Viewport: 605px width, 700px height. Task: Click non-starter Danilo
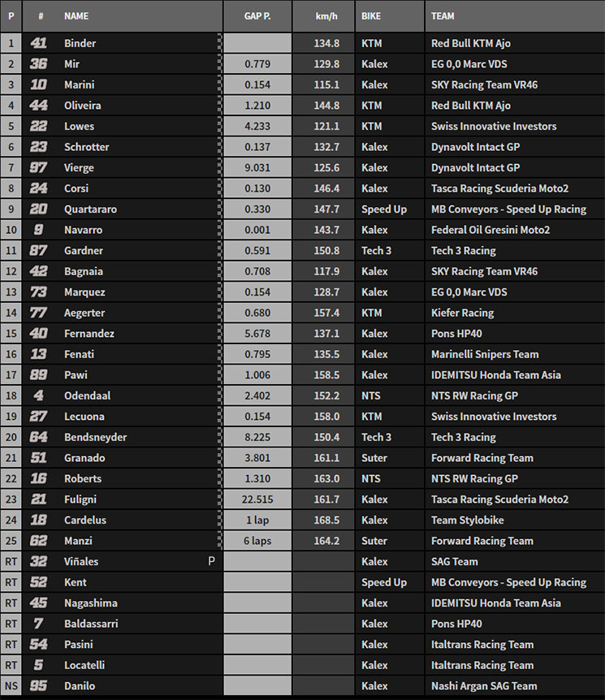pos(80,686)
